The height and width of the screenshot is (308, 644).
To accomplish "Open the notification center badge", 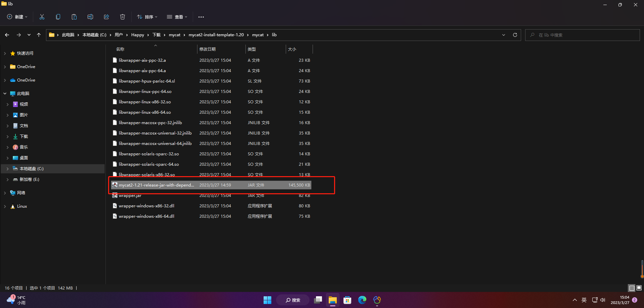I will (635, 300).
